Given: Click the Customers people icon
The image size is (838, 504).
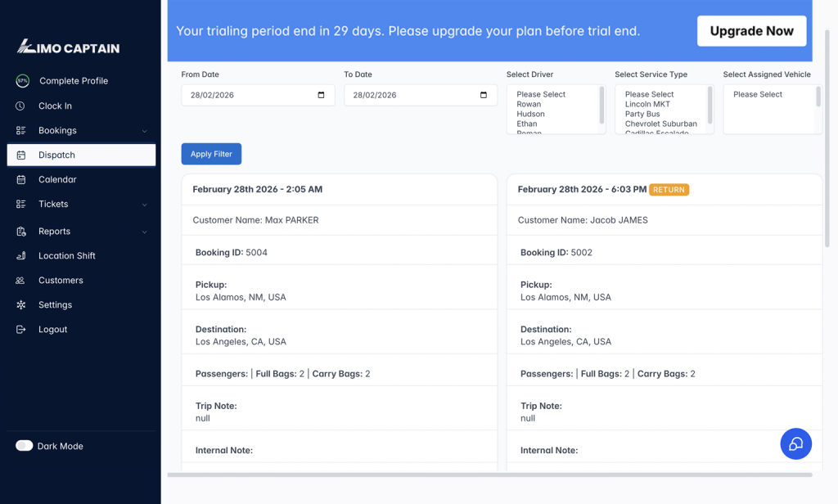Looking at the screenshot, I should pyautogui.click(x=20, y=280).
